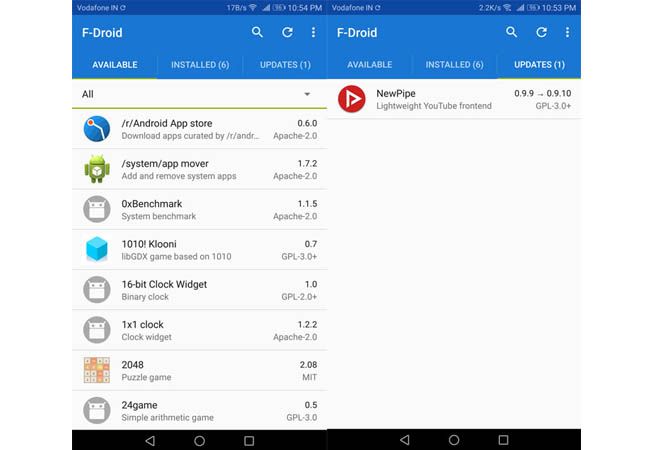The width and height of the screenshot is (650, 450).
Task: Tap the F-Droid title on the left screen
Action: [x=102, y=33]
